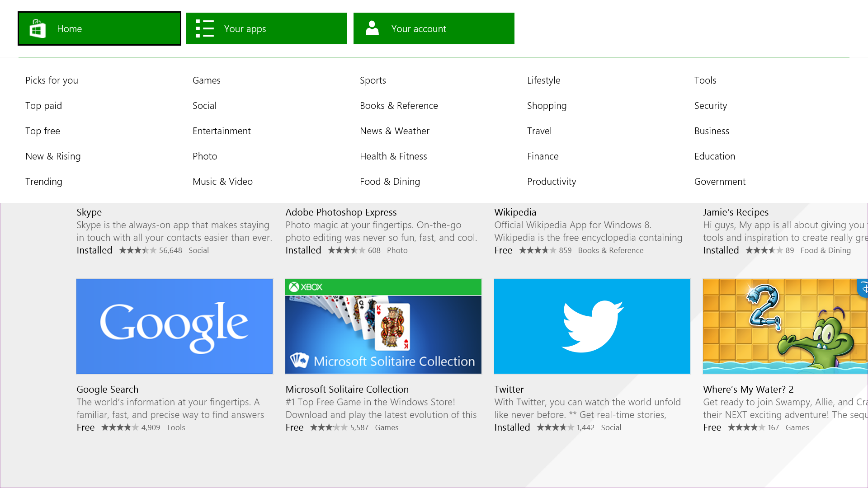Open the Your account tile
868x488 pixels.
434,28
